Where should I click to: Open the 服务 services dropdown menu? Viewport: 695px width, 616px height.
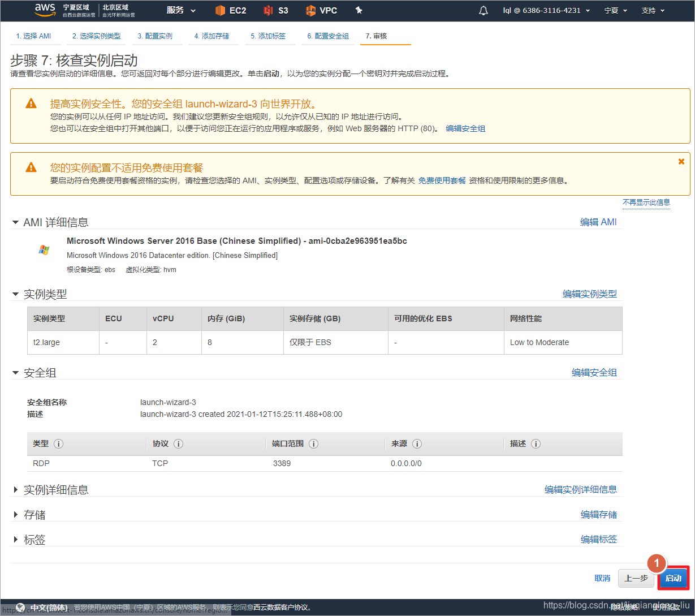181,11
